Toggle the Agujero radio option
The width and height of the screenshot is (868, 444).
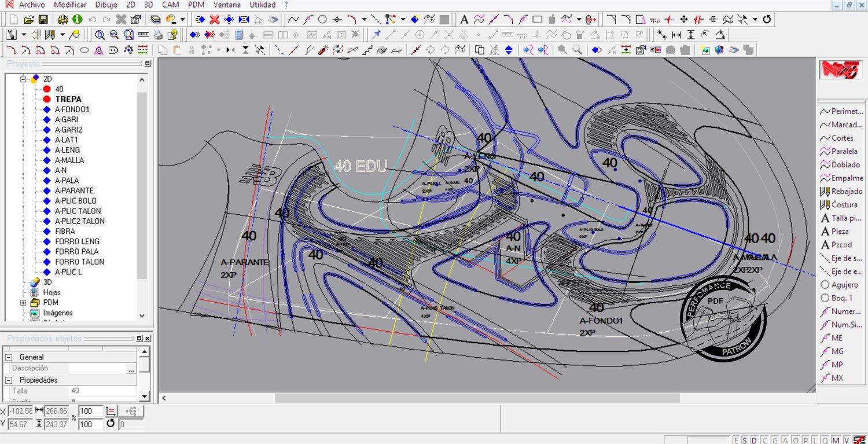[x=825, y=285]
